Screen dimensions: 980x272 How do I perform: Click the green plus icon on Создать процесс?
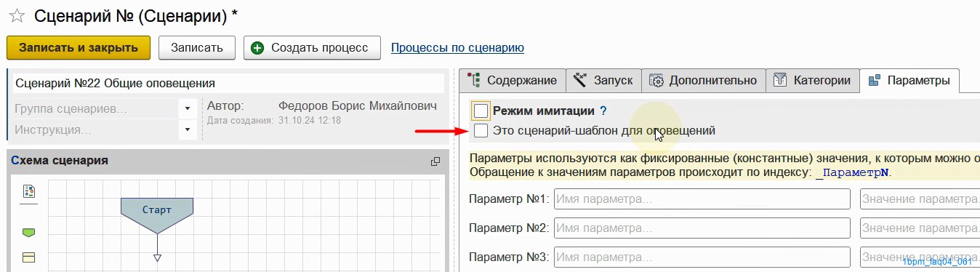(x=257, y=48)
